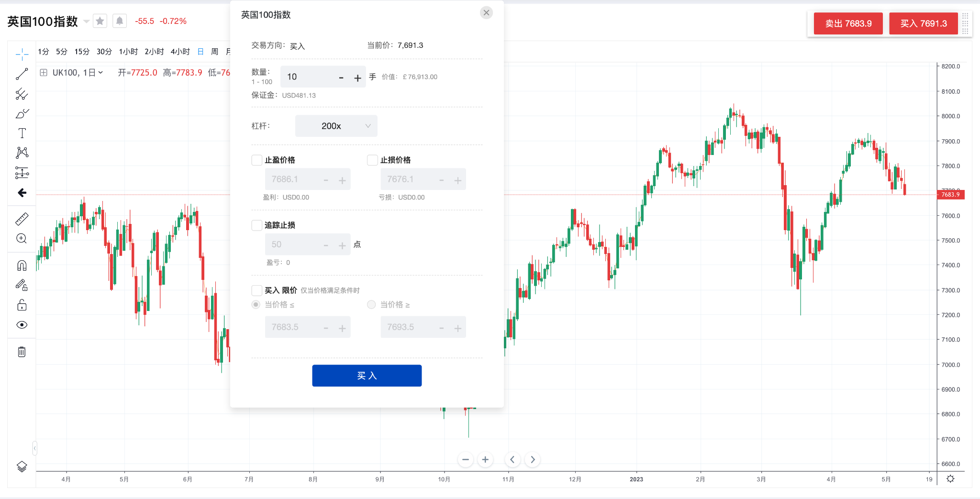Screen dimensions: 980x499
Task: Tick the 追踪止损 checkbox
Action: coord(257,225)
